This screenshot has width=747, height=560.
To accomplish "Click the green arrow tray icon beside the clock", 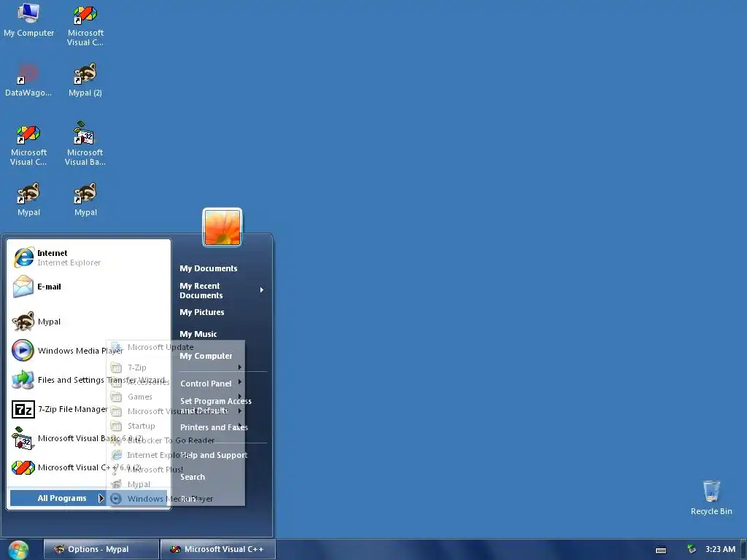I will pos(692,549).
